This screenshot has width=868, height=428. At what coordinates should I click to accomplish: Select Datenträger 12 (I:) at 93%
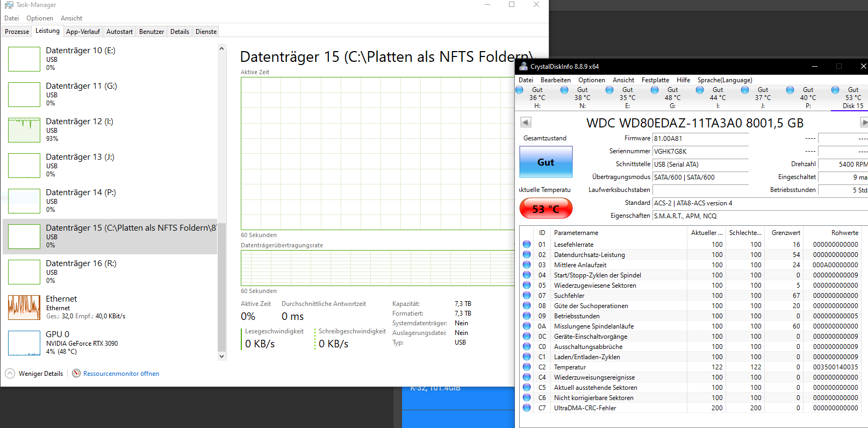pyautogui.click(x=110, y=130)
